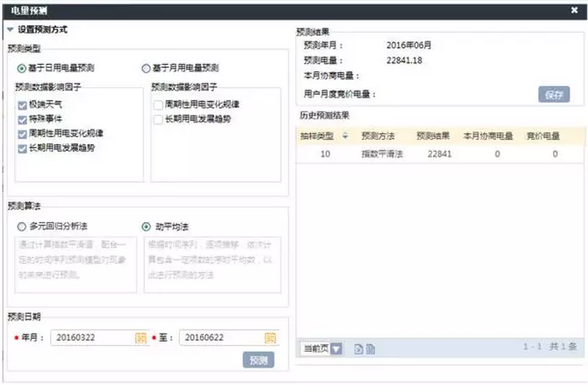Click the 22841.18 forecast value
588x386 pixels.
tap(405, 61)
